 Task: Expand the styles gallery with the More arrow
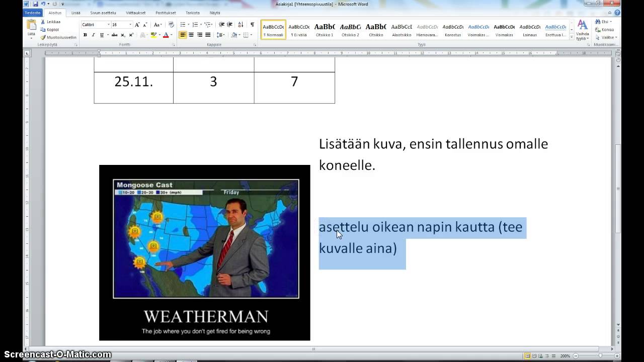coord(572,37)
